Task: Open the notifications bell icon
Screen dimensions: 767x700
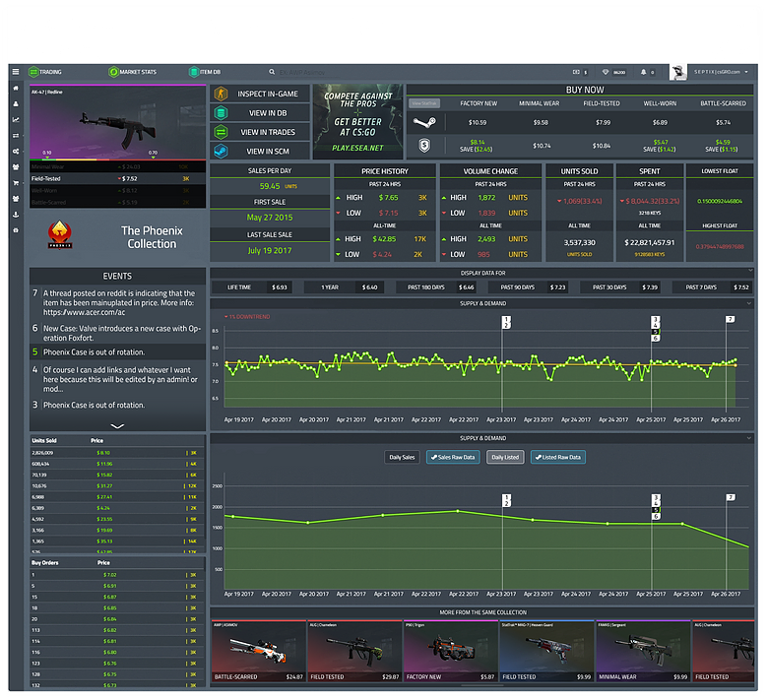Action: coord(643,72)
